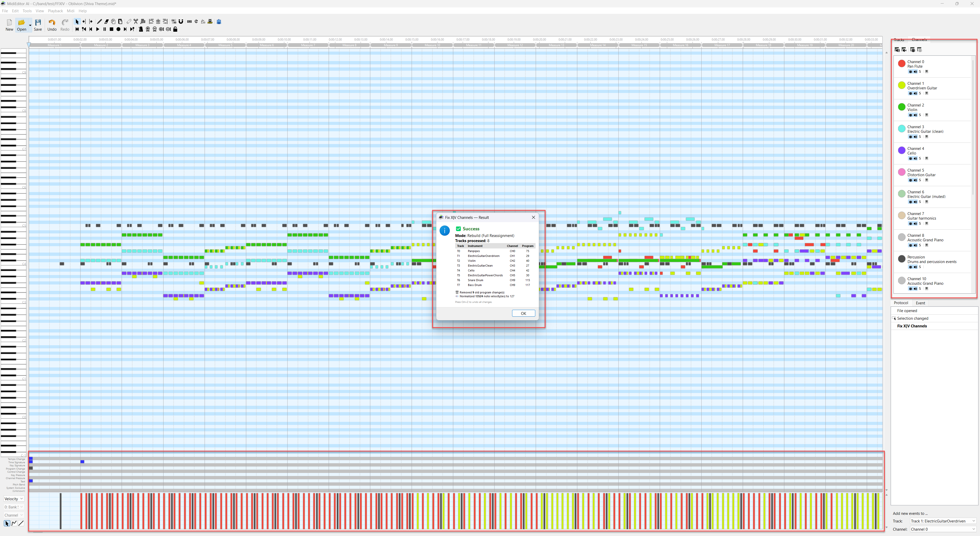Expand the Track selector combo box

click(943, 521)
